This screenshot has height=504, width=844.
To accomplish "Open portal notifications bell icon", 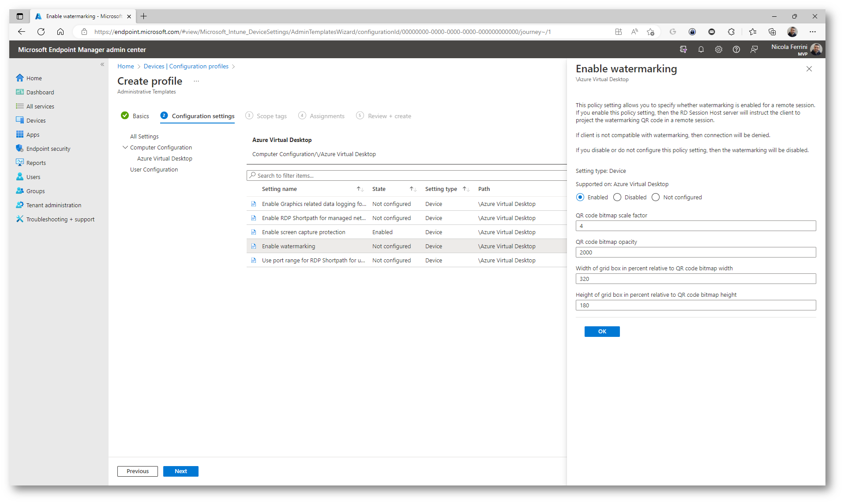I will (701, 49).
